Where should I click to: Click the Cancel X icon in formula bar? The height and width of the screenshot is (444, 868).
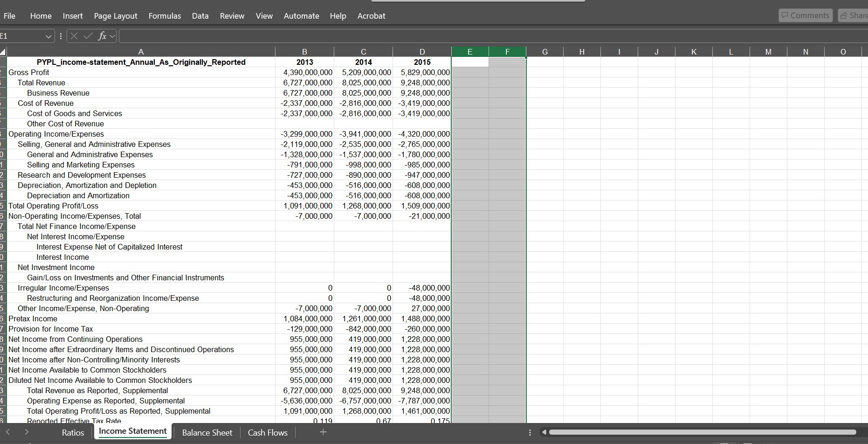pyautogui.click(x=73, y=36)
